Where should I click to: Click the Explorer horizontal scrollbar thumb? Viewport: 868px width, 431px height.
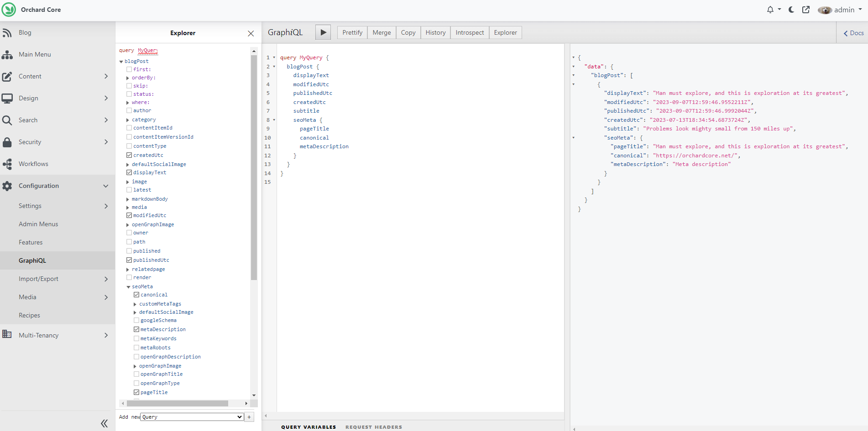coord(178,403)
